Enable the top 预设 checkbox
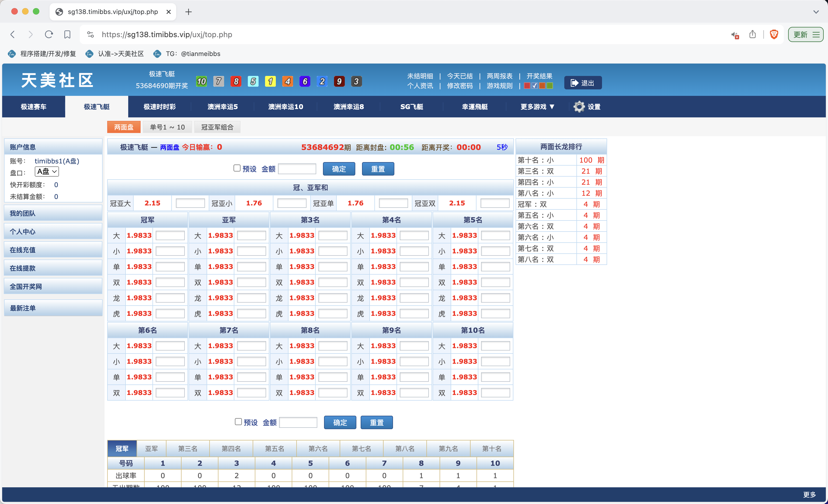Image resolution: width=828 pixels, height=504 pixels. [237, 168]
